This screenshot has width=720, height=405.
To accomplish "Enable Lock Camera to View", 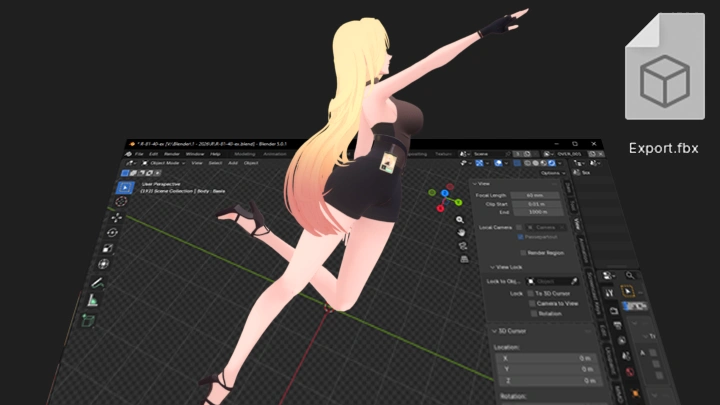I will pyautogui.click(x=531, y=303).
